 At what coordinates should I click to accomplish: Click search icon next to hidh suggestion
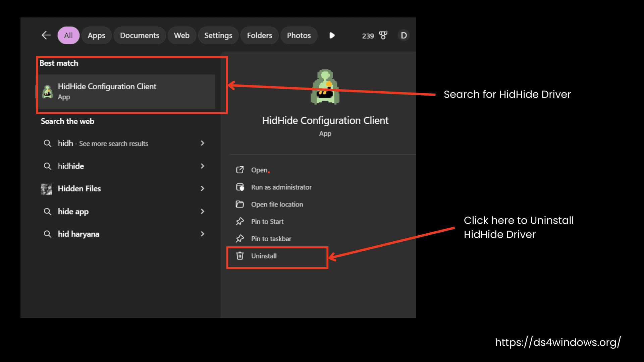coord(48,143)
